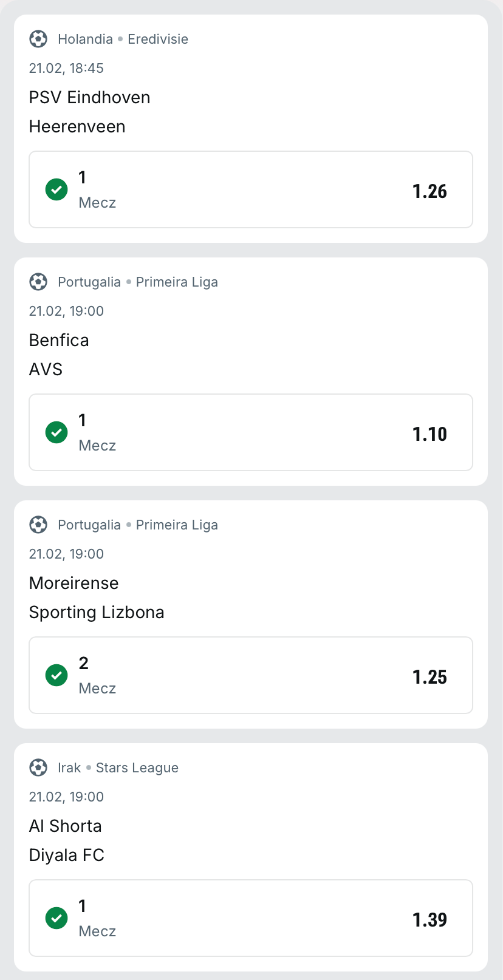Open the Diyala FC team name
The width and height of the screenshot is (503, 980).
(x=67, y=855)
